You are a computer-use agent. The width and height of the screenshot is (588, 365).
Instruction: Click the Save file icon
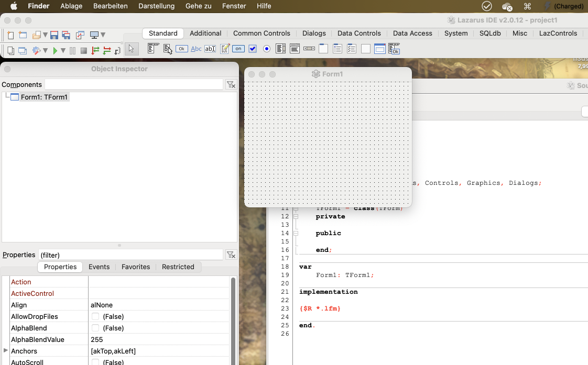[54, 35]
